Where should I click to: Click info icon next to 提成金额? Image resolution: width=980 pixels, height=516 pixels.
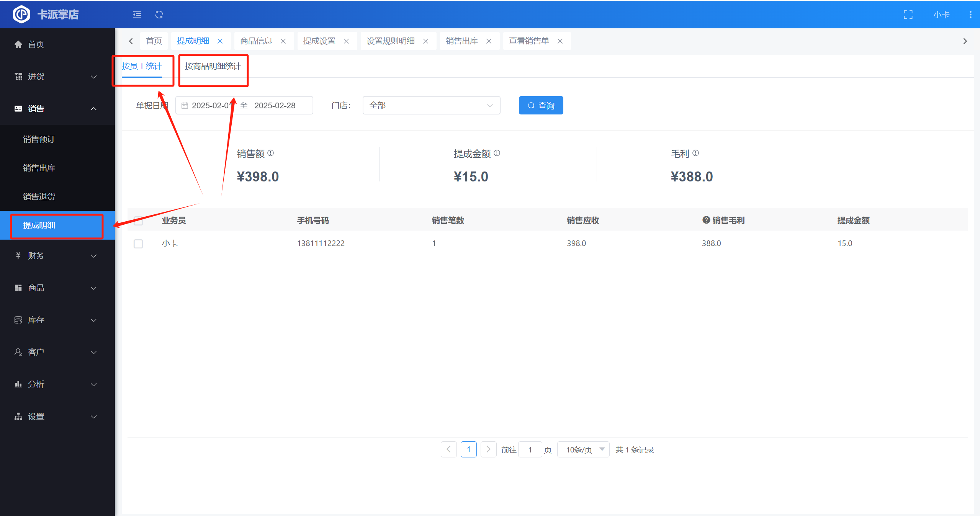point(497,153)
